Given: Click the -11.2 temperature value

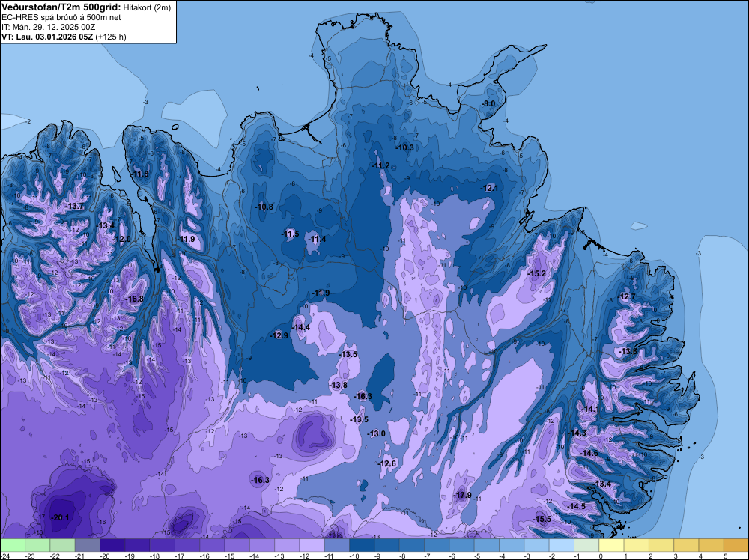Looking at the screenshot, I should 380,165.
